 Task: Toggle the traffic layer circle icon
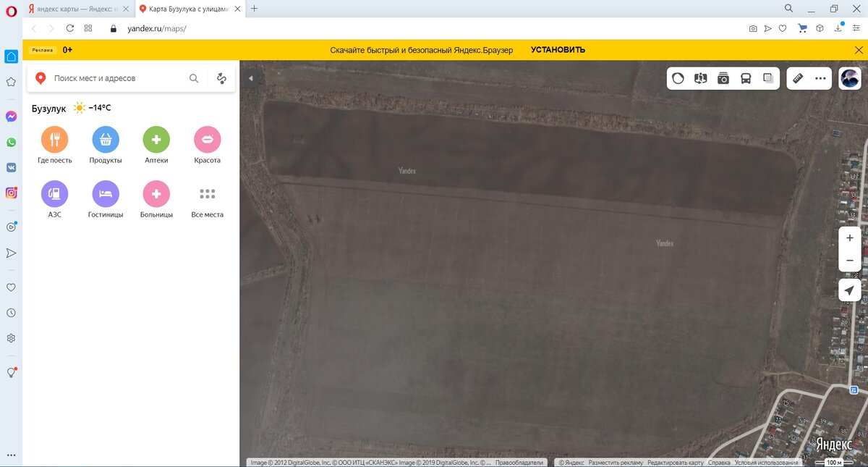pos(678,78)
